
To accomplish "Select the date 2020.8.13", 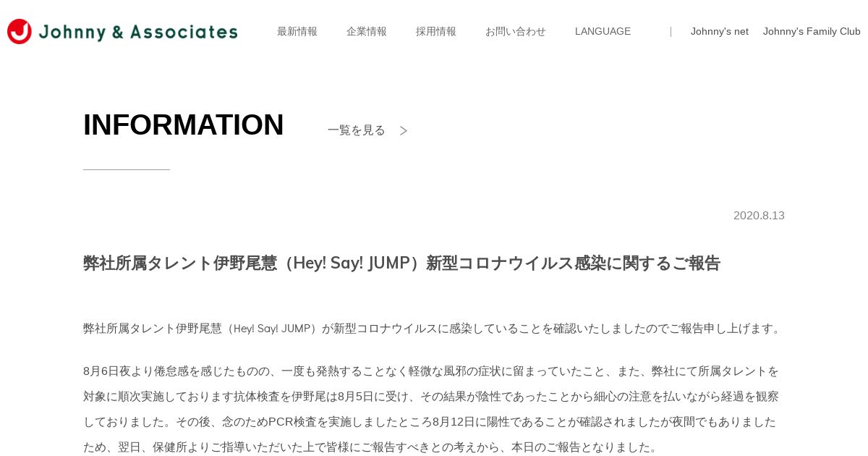I will 759,216.
